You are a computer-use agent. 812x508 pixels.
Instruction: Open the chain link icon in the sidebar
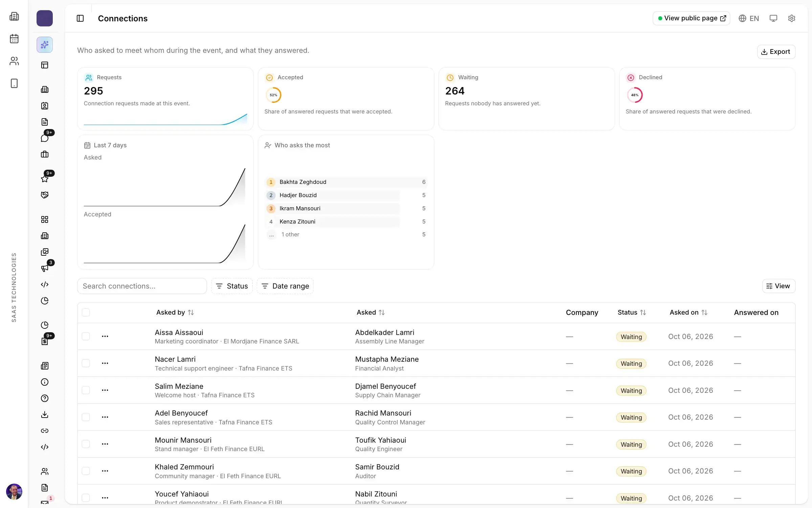coord(45,431)
